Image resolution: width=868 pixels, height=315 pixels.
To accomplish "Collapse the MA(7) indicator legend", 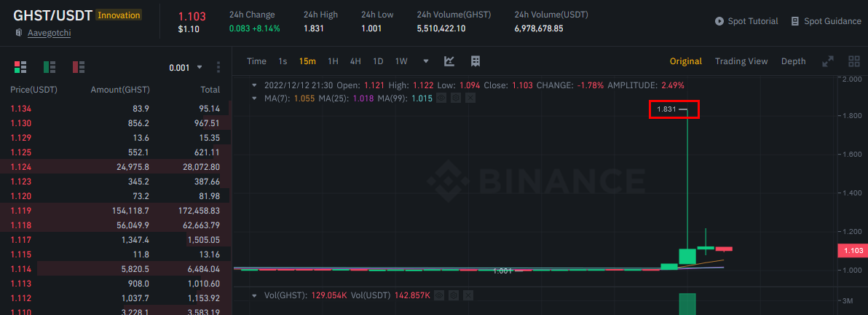I will (254, 98).
